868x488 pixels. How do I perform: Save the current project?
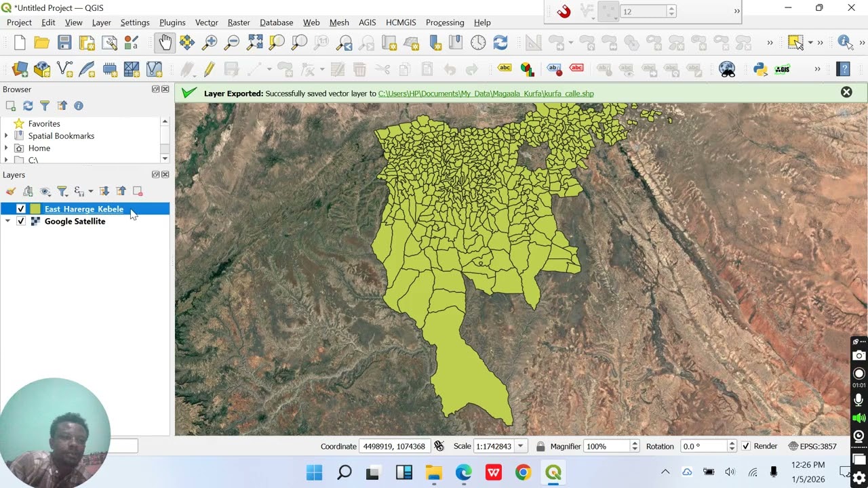64,43
